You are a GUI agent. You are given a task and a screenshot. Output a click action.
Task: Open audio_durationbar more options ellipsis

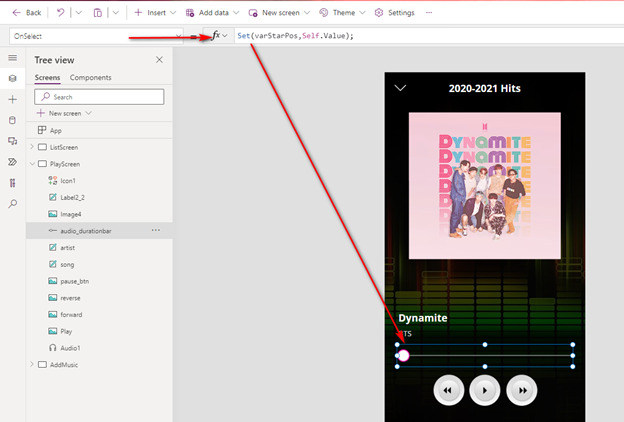tap(156, 230)
